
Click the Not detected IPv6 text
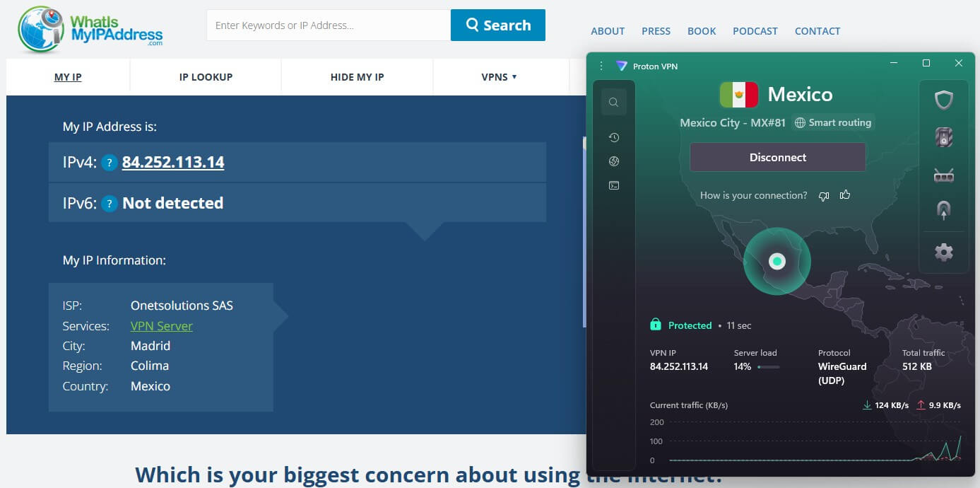tap(173, 203)
